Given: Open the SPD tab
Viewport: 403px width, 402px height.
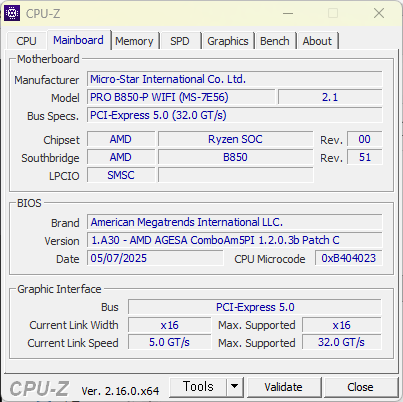Looking at the screenshot, I should [180, 41].
